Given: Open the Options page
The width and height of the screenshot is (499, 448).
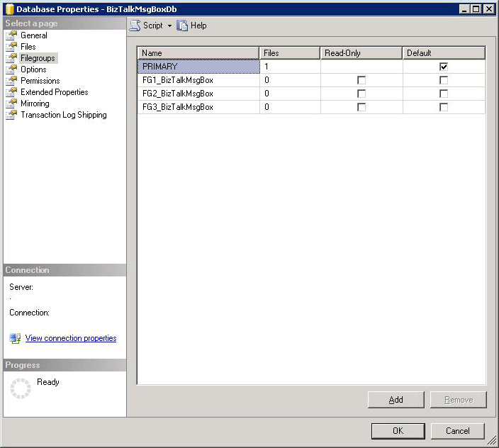Looking at the screenshot, I should click(x=33, y=69).
